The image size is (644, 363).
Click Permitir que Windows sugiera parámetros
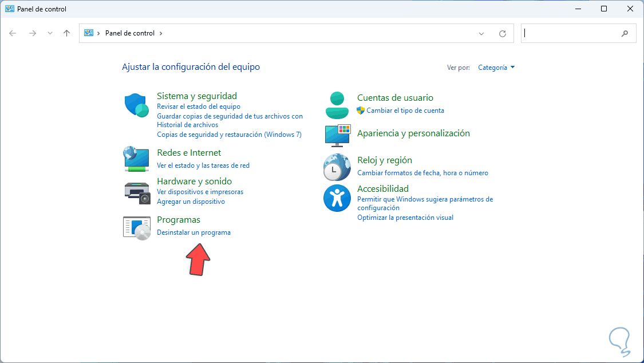pyautogui.click(x=425, y=203)
